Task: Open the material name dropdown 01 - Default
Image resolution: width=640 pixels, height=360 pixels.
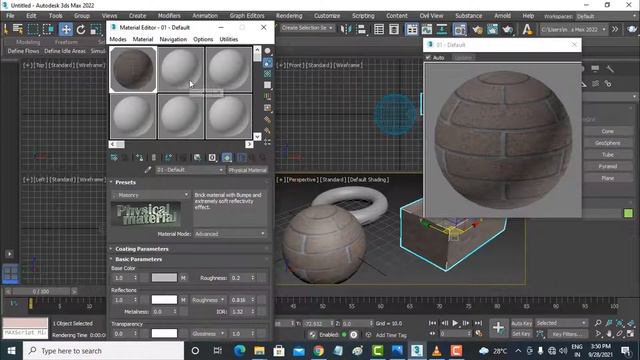Action: (x=190, y=170)
